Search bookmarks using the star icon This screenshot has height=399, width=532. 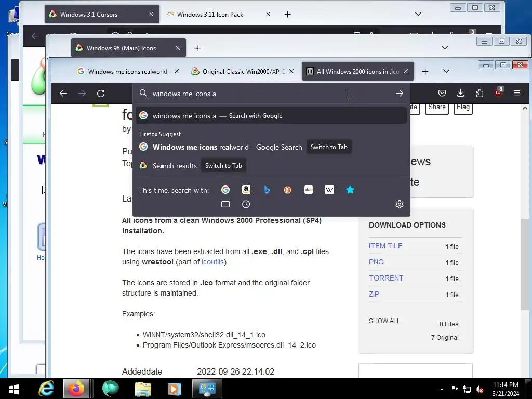[x=350, y=190]
